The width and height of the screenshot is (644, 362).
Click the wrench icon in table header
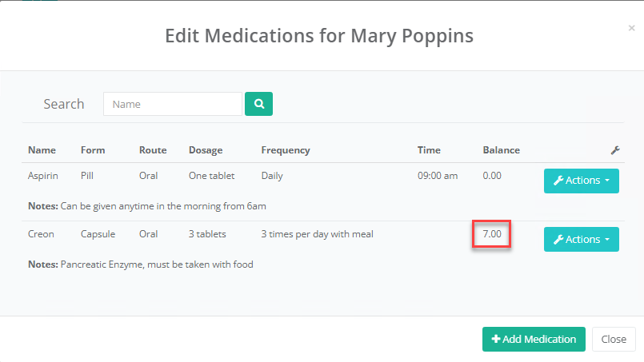pyautogui.click(x=615, y=150)
